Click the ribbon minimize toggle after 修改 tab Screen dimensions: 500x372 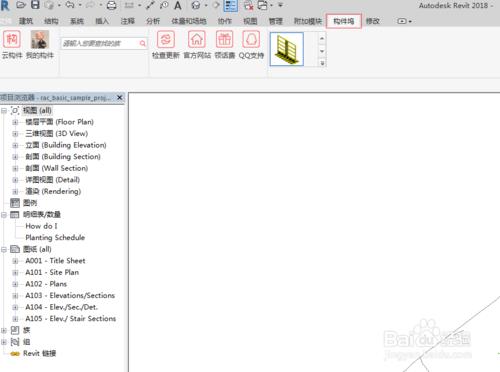404,21
